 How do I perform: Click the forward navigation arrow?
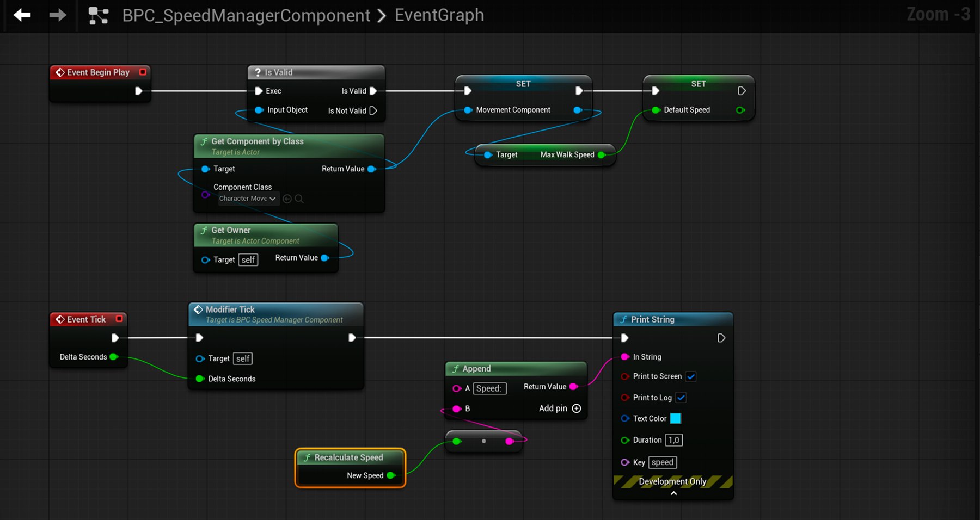(58, 15)
